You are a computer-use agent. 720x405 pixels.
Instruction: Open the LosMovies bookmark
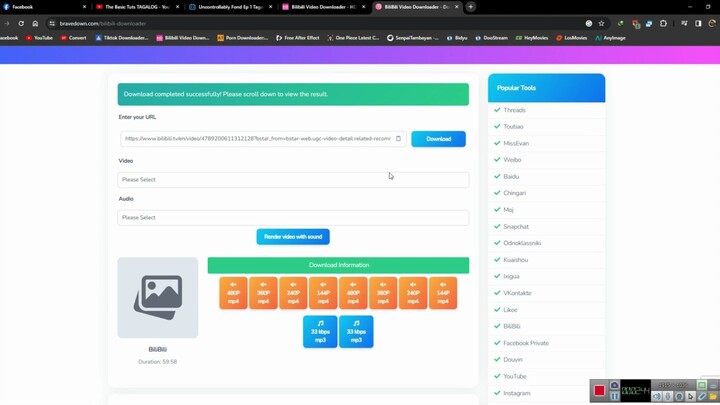point(572,38)
